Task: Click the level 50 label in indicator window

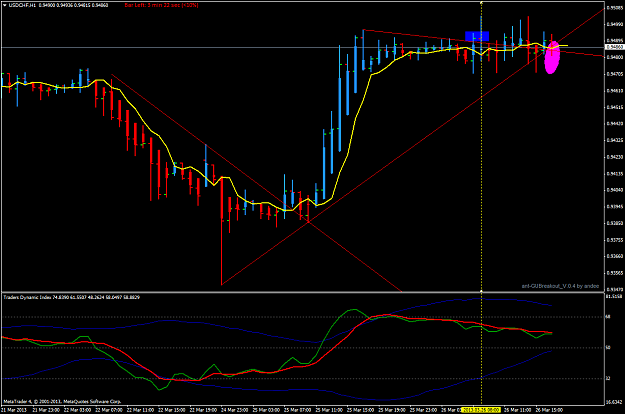Action: tap(608, 348)
